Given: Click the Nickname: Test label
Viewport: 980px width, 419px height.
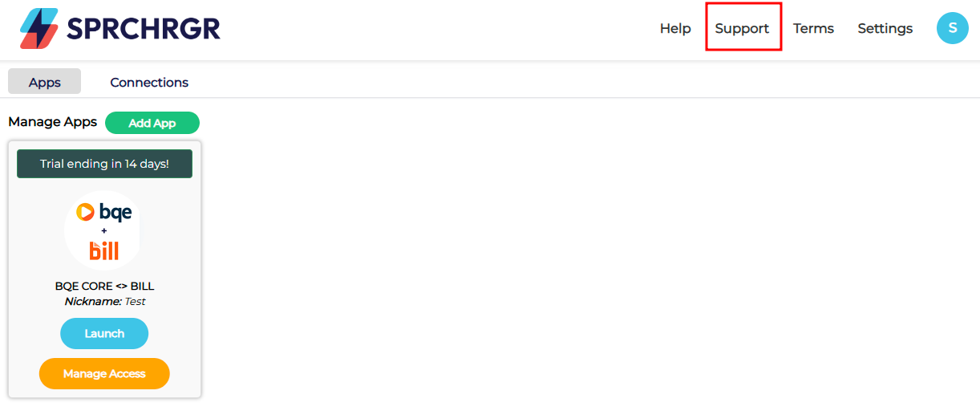Looking at the screenshot, I should tap(104, 302).
